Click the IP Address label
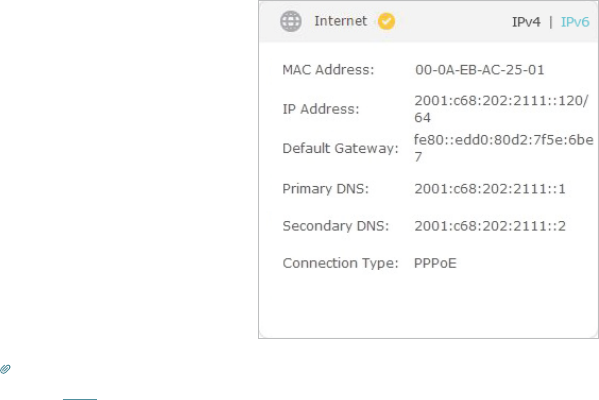Viewport: 599px width, 400px height. (x=321, y=109)
